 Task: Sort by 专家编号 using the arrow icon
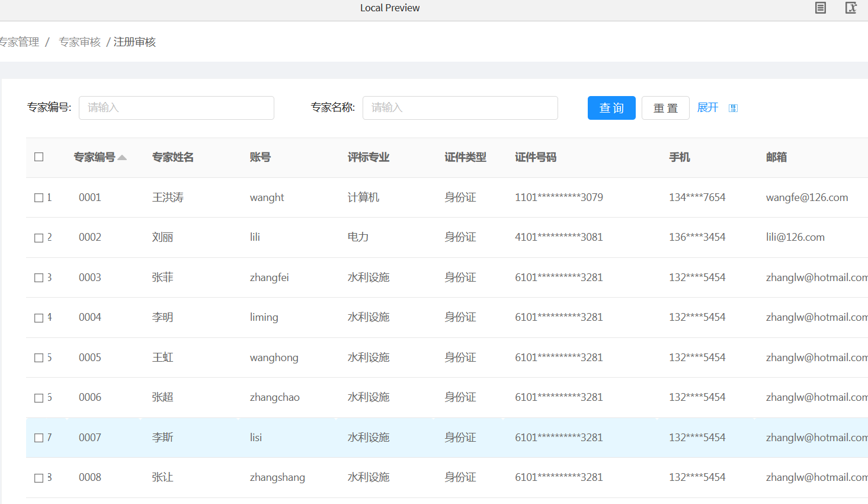(x=122, y=157)
